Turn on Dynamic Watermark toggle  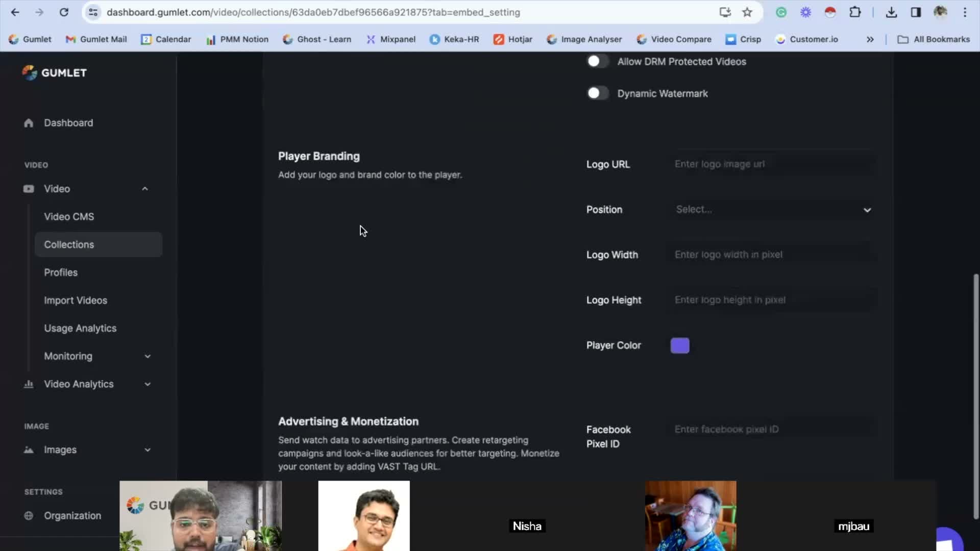click(597, 93)
